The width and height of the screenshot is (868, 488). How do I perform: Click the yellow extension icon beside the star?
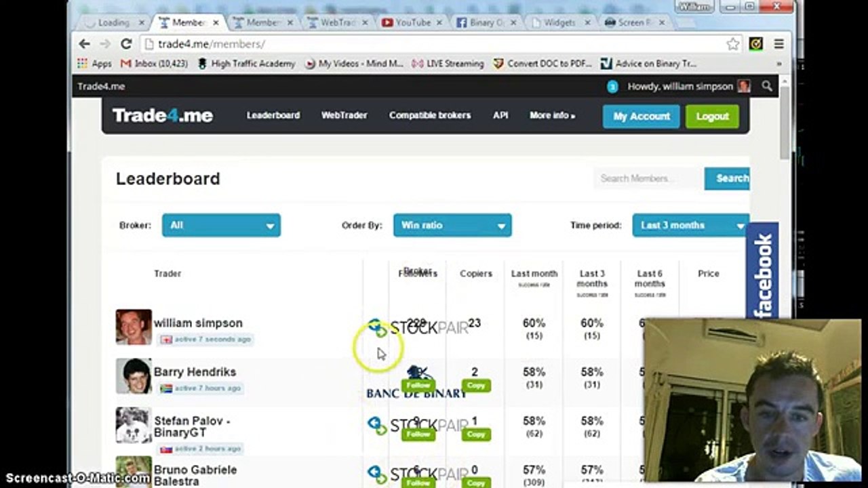[x=755, y=44]
